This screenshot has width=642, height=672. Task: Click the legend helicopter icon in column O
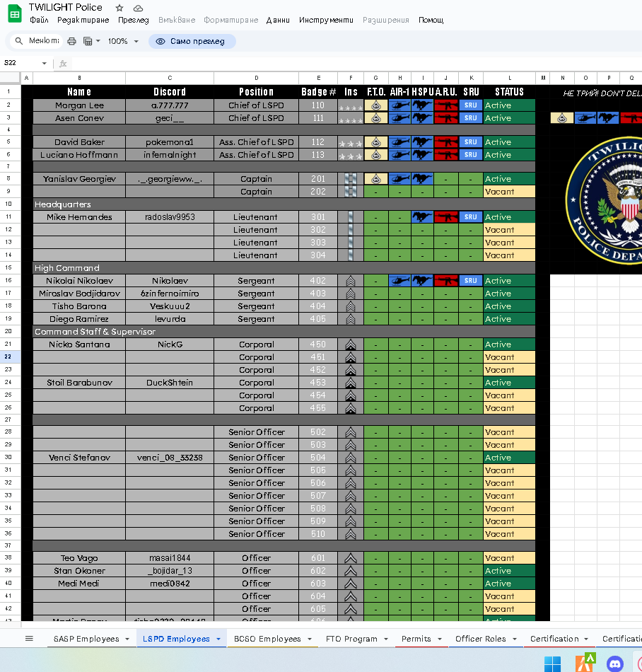[x=585, y=118]
